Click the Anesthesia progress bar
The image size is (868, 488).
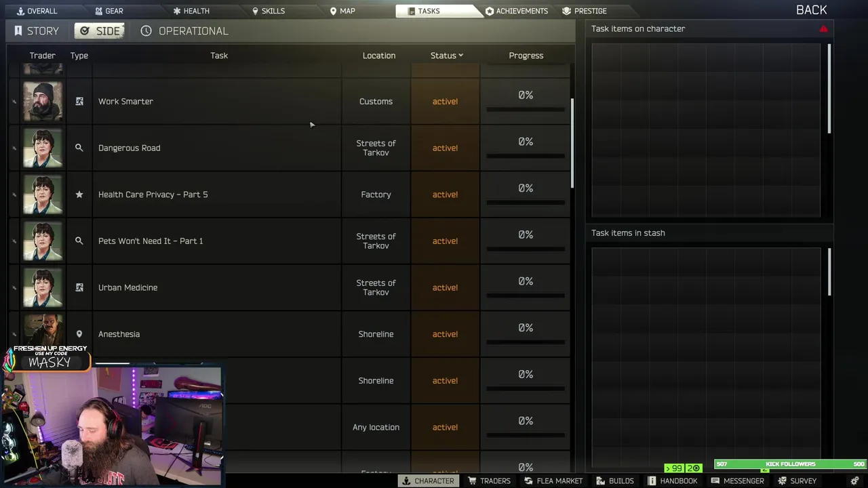pyautogui.click(x=526, y=342)
